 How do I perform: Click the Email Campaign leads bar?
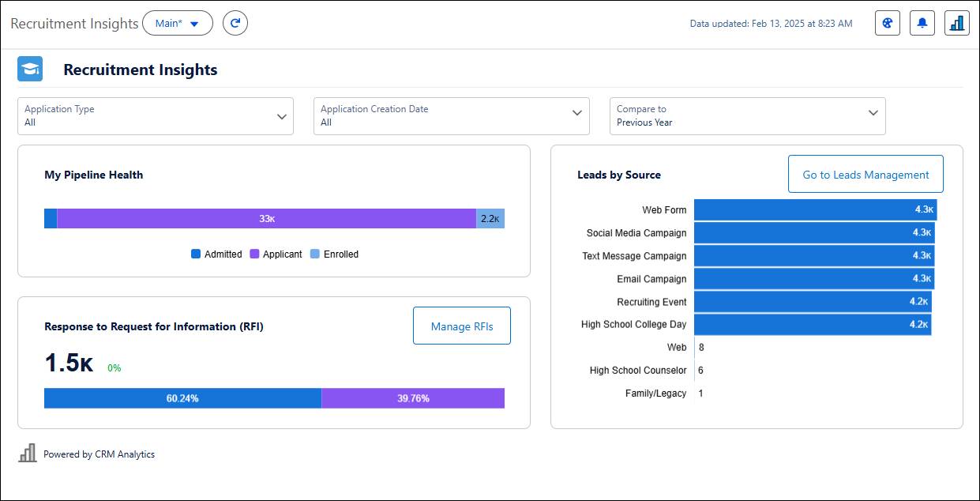(x=814, y=278)
